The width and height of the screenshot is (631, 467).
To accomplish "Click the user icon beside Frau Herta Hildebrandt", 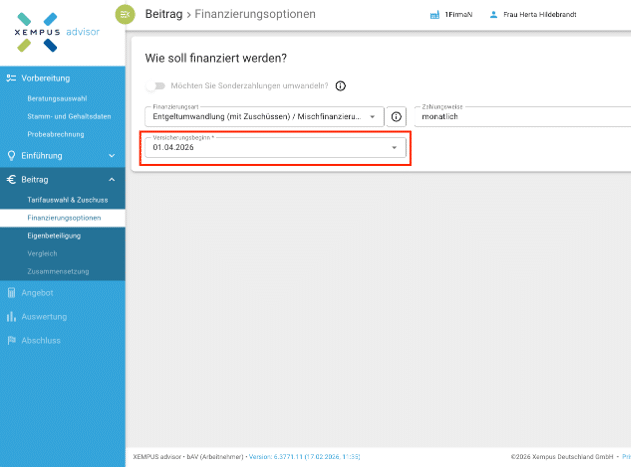I will pyautogui.click(x=494, y=15).
